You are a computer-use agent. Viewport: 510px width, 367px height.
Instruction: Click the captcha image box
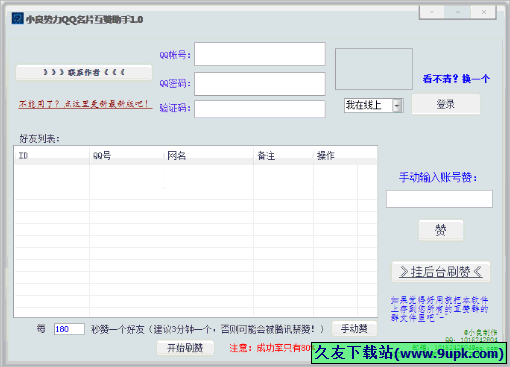(374, 69)
